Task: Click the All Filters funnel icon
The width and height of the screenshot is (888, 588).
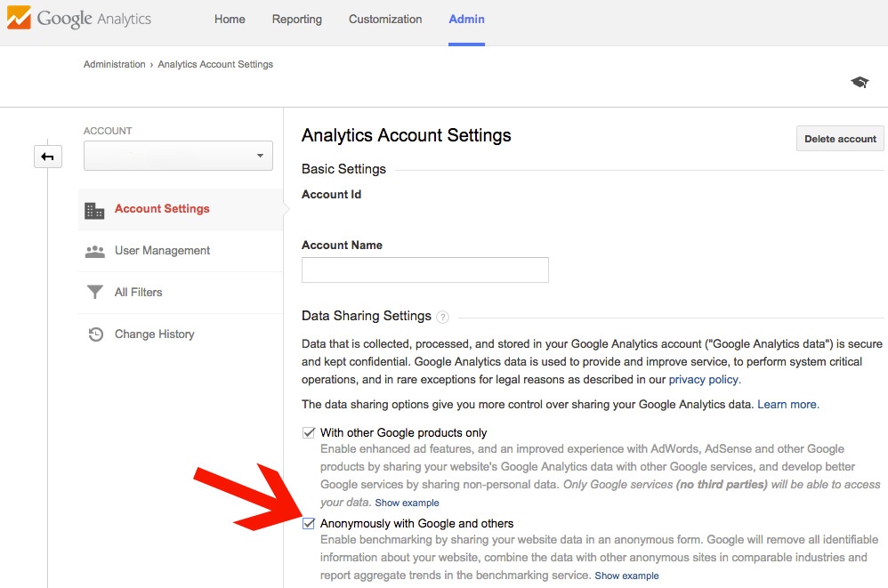Action: [x=94, y=292]
